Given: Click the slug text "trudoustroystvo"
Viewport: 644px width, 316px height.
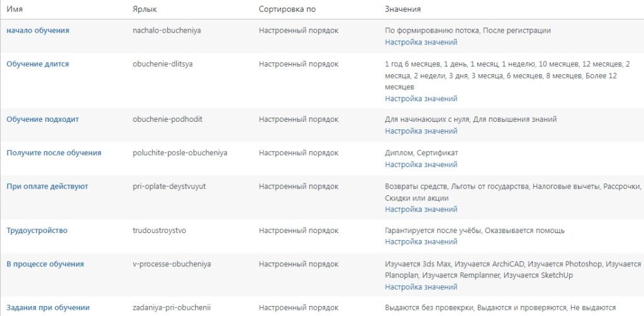Looking at the screenshot, I should click(x=160, y=231).
